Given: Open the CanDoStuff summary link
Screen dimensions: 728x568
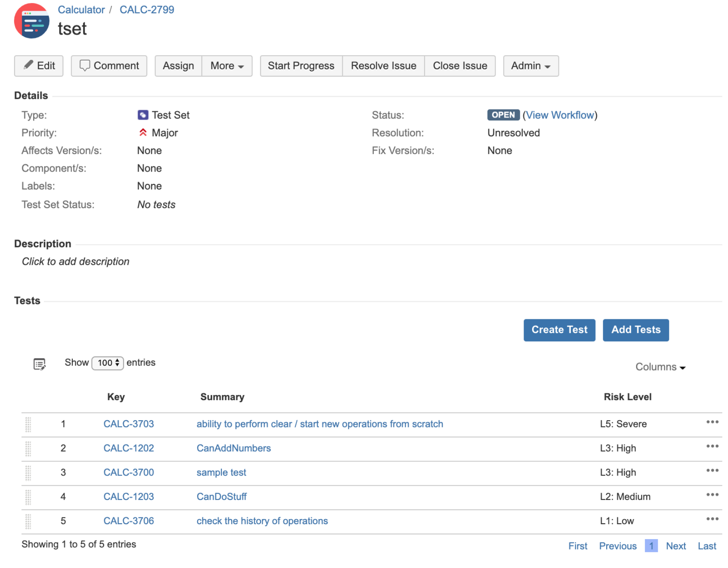Looking at the screenshot, I should tap(221, 497).
